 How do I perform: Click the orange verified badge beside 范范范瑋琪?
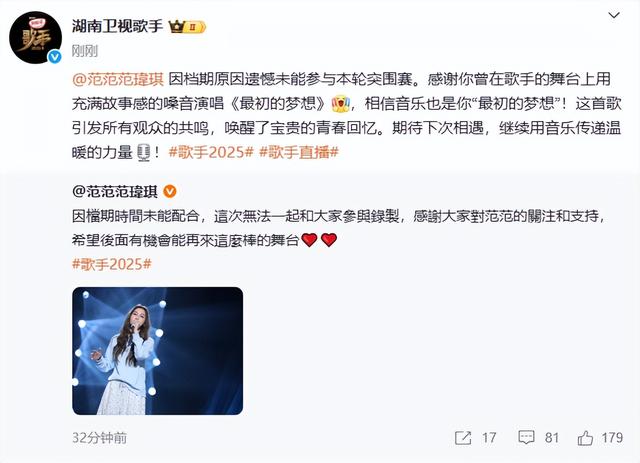tap(170, 191)
